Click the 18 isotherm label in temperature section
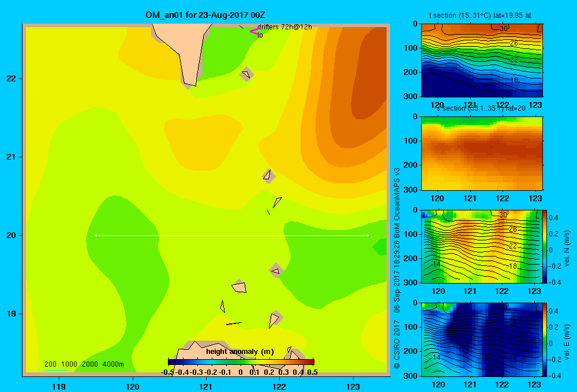577x392 pixels. [514, 80]
